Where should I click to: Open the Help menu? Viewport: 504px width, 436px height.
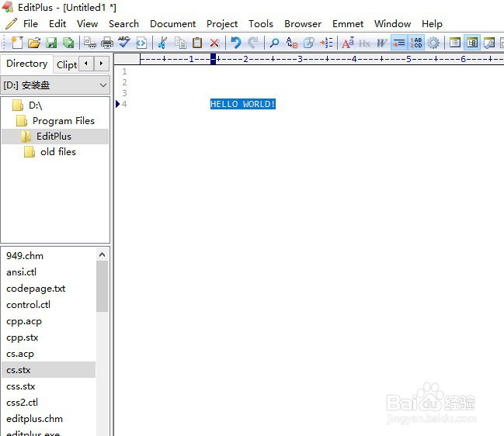pos(432,24)
